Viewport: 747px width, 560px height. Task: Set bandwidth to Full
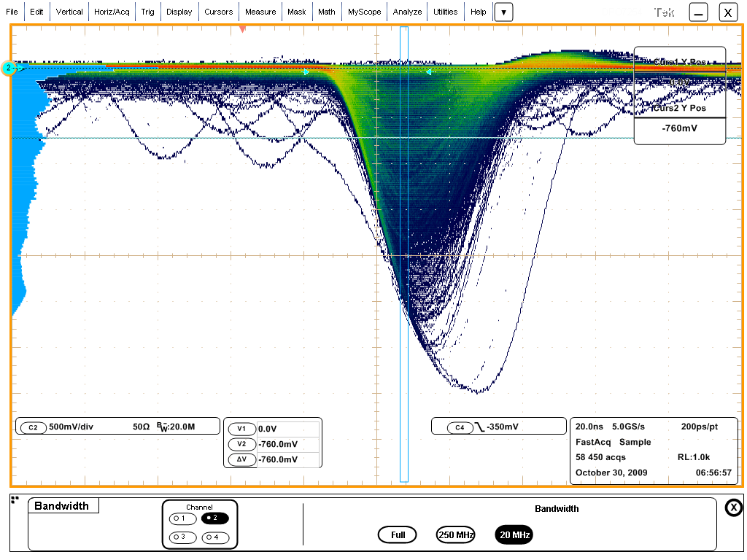coord(398,535)
